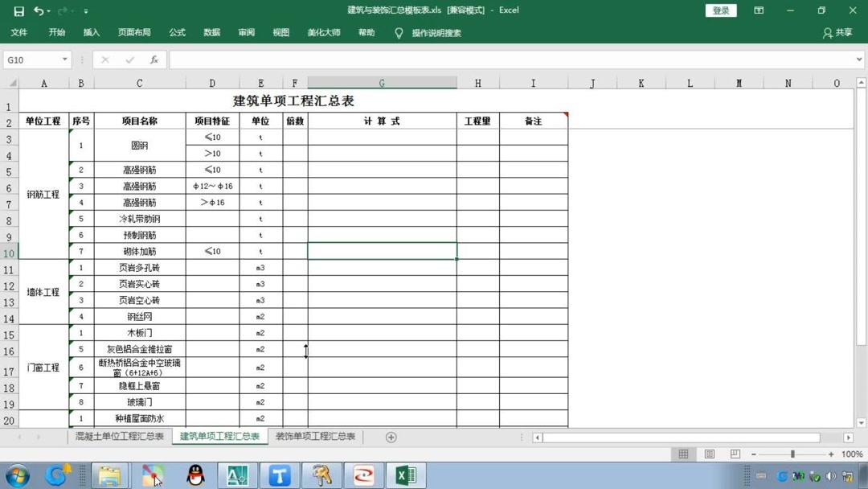This screenshot has width=868, height=489.
Task: Open the 美化大师 ribbon tab
Action: 323,33
